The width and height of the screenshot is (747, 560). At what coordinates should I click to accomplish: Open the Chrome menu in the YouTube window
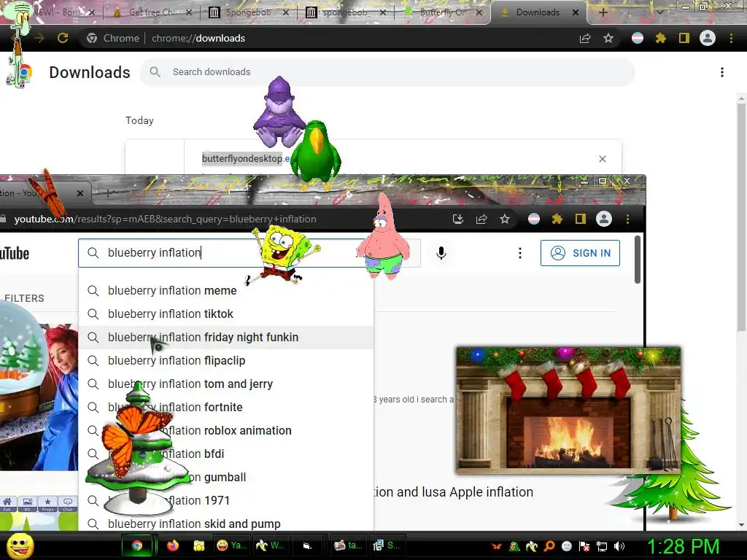coord(627,219)
